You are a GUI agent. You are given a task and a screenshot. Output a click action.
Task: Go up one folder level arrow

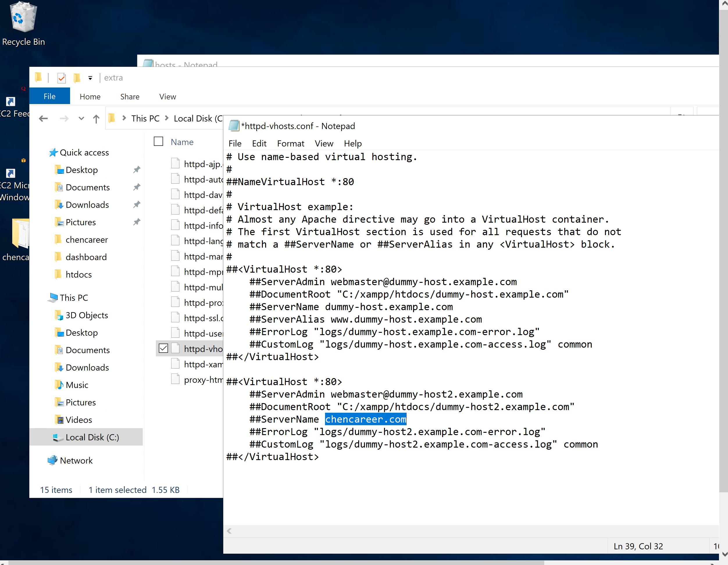[x=96, y=119]
